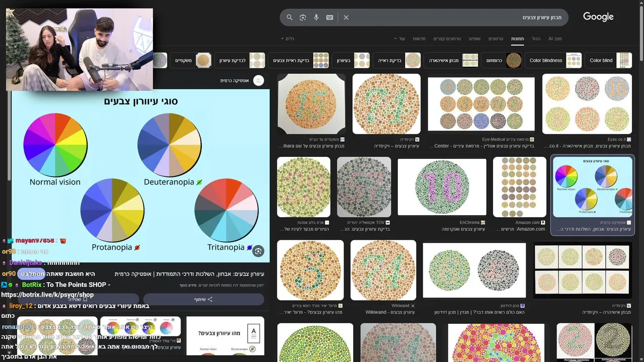Open מכון דוידסון two-circles thumbnail
The image size is (644, 362).
point(474,270)
